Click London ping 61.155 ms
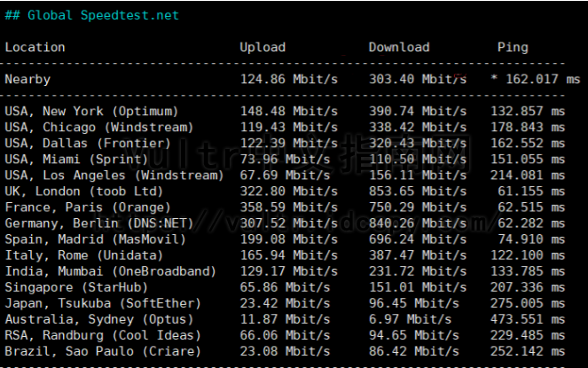 coord(531,192)
